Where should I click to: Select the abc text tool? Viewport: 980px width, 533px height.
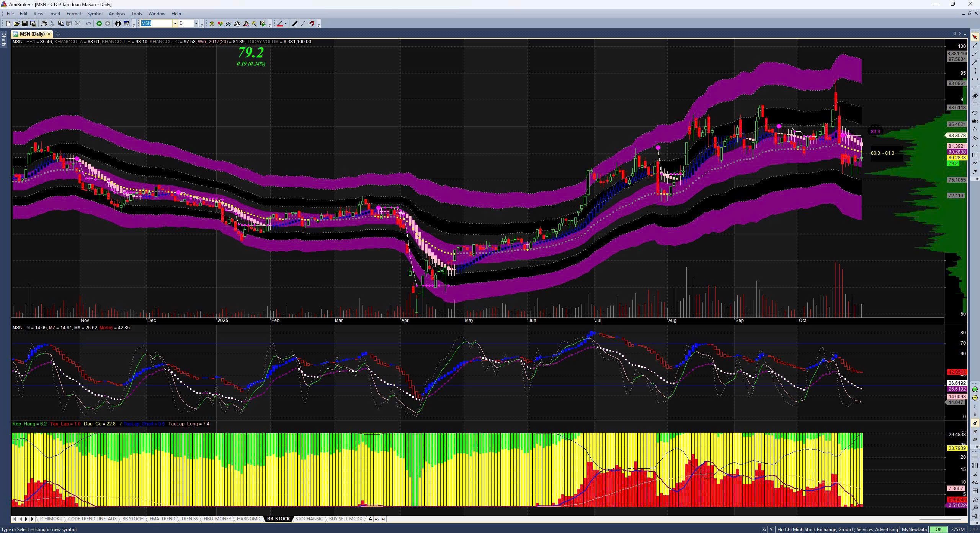coord(975,121)
